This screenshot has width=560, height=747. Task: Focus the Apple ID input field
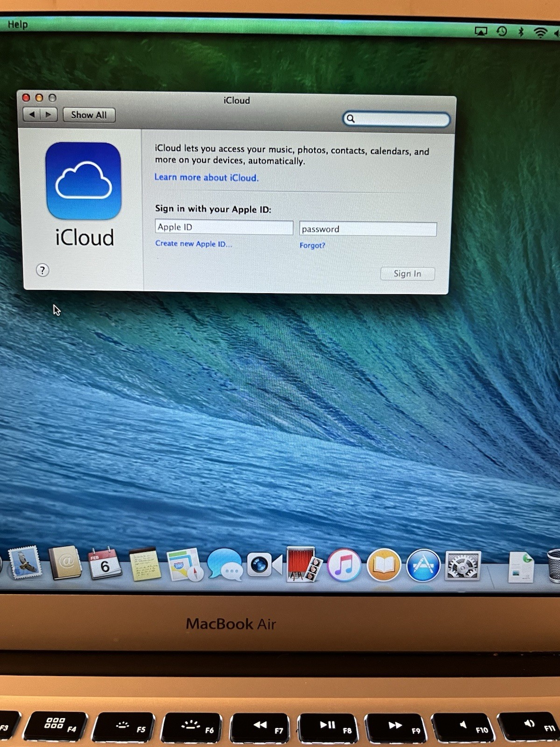pyautogui.click(x=224, y=227)
